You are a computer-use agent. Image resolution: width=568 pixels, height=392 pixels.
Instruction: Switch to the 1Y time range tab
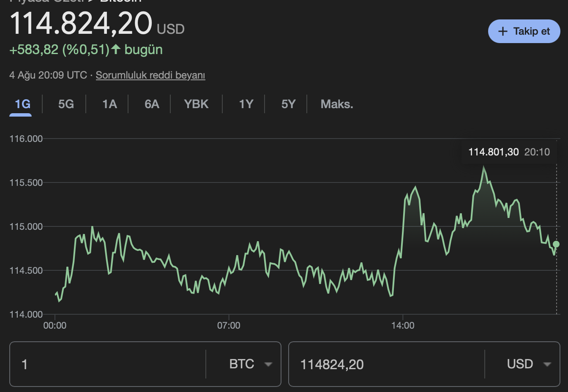coord(246,104)
